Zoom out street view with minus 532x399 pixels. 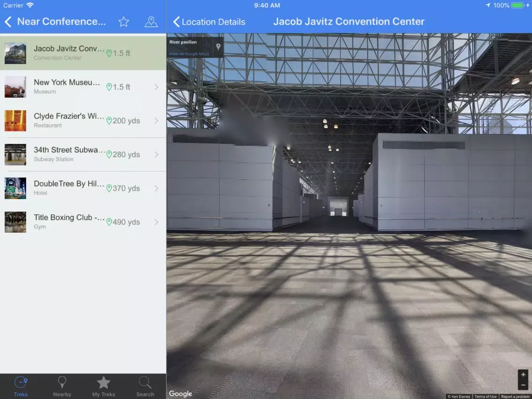click(523, 385)
